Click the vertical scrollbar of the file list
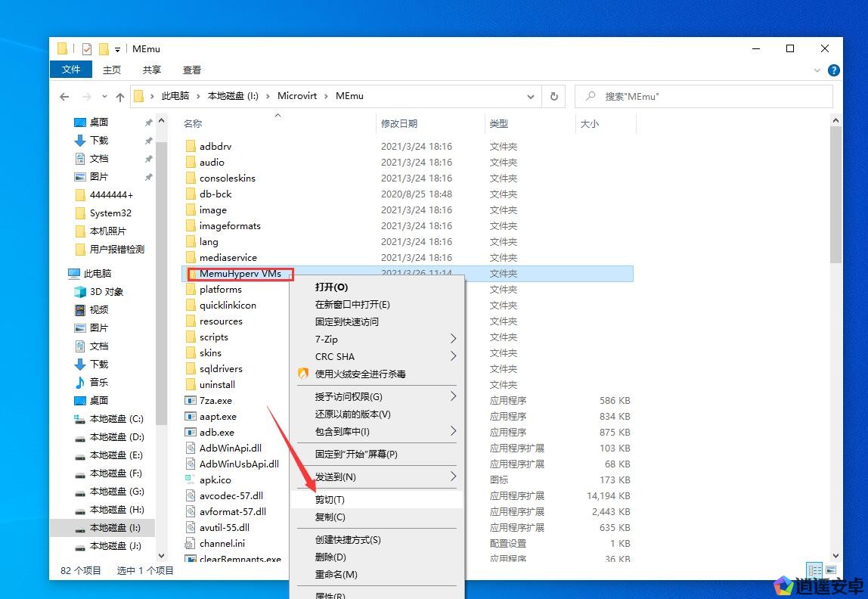The height and width of the screenshot is (599, 868). (836, 195)
